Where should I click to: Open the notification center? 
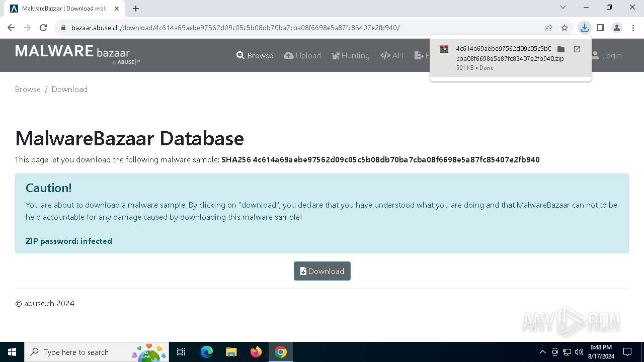(x=627, y=352)
